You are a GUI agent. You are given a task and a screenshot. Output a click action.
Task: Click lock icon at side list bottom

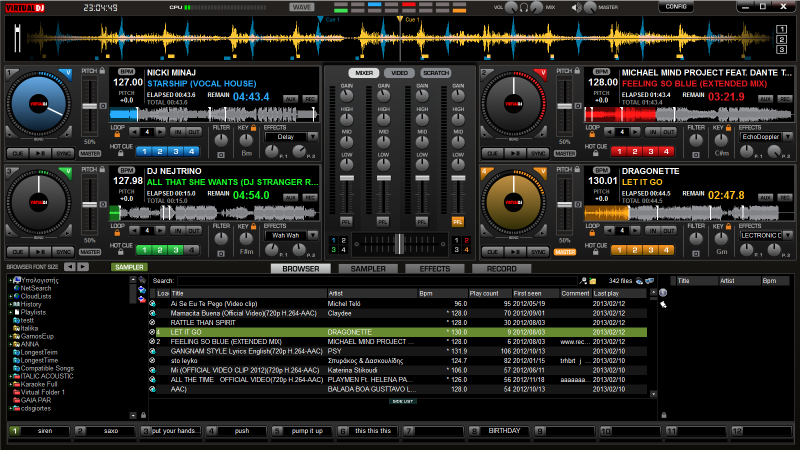[x=664, y=415]
